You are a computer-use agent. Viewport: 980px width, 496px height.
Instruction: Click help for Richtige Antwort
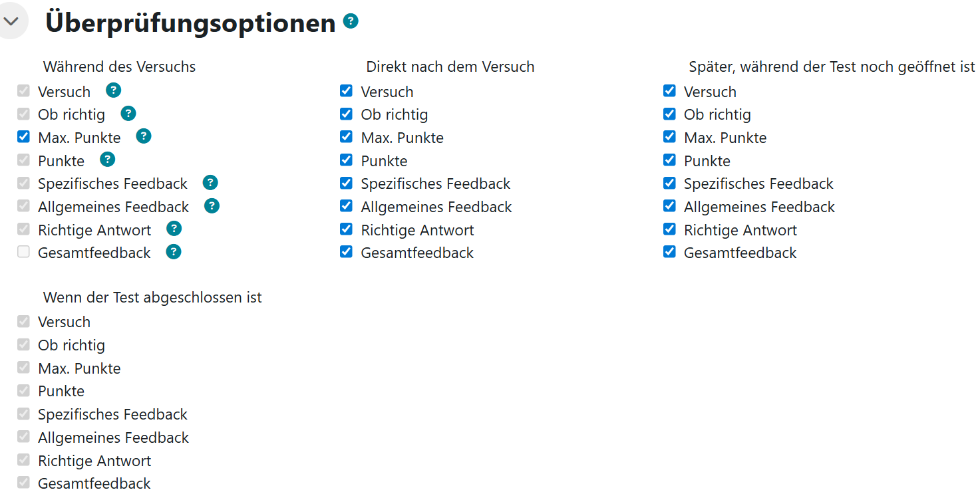click(174, 229)
